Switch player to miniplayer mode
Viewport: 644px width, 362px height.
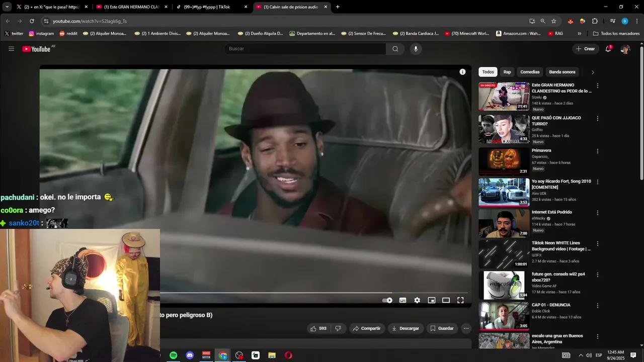(431, 300)
